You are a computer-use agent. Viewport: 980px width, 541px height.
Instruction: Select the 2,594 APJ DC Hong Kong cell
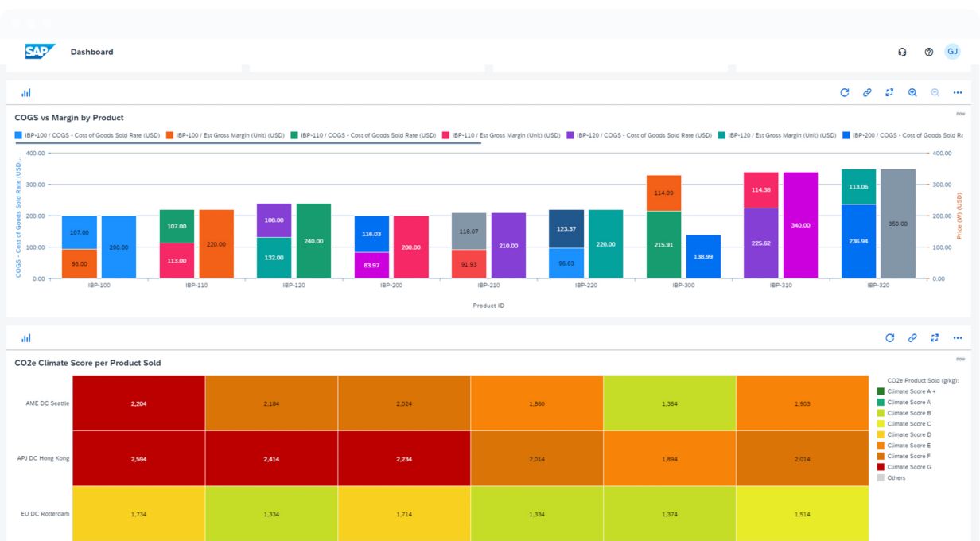138,459
